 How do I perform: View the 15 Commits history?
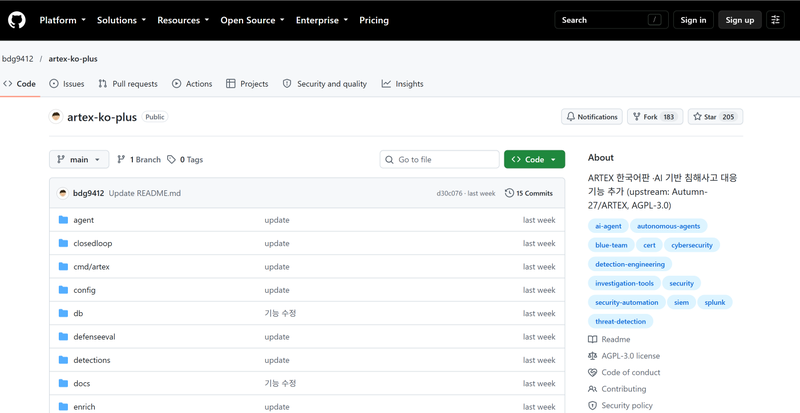tap(529, 193)
